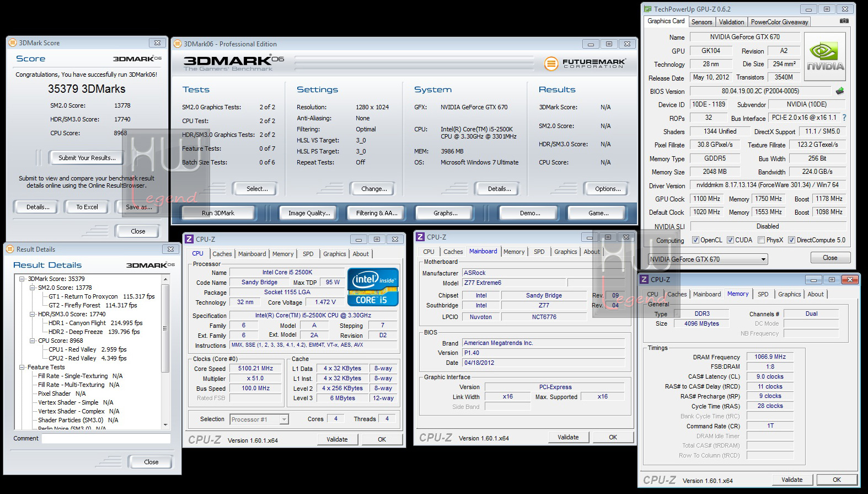Click System Details button in 3DMark06
Screen dimensions: 868x494
tap(499, 189)
